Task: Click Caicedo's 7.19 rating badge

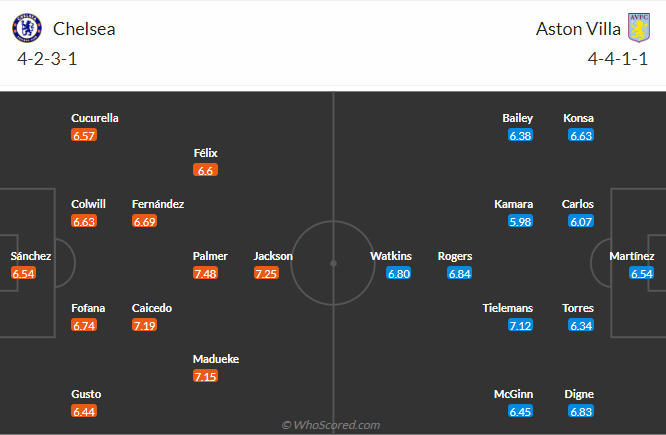Action: (144, 325)
